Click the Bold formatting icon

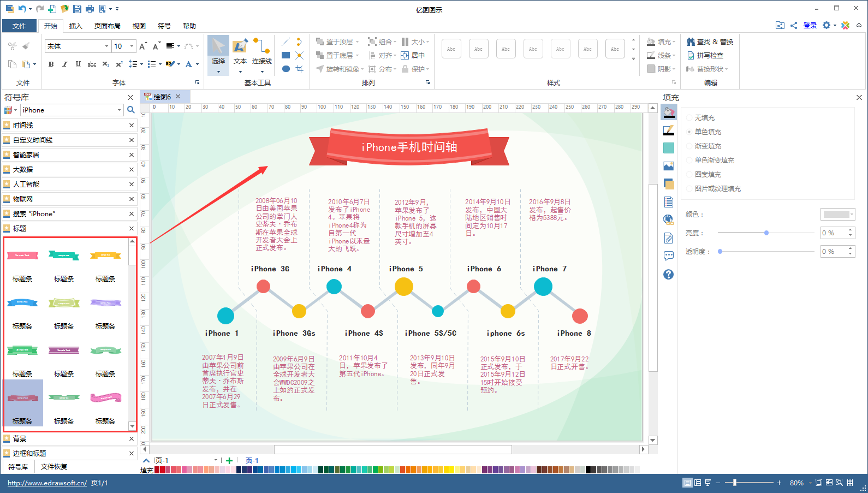[x=51, y=64]
